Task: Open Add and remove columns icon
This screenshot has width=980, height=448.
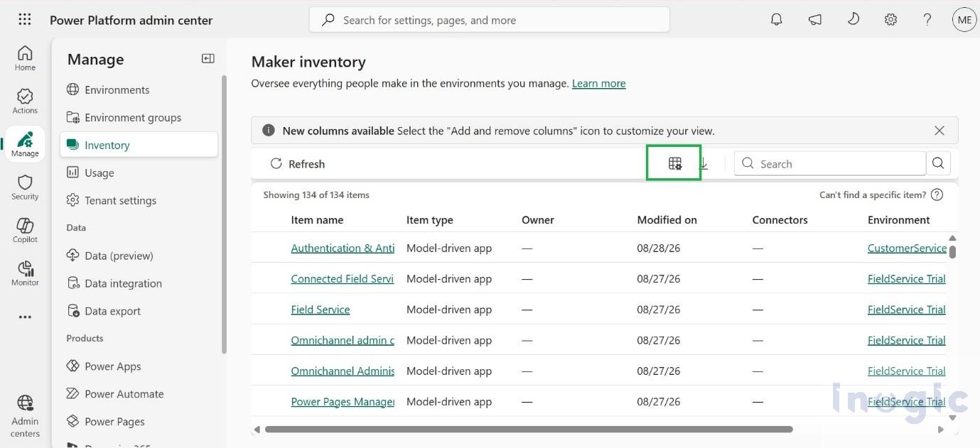Action: tap(674, 163)
